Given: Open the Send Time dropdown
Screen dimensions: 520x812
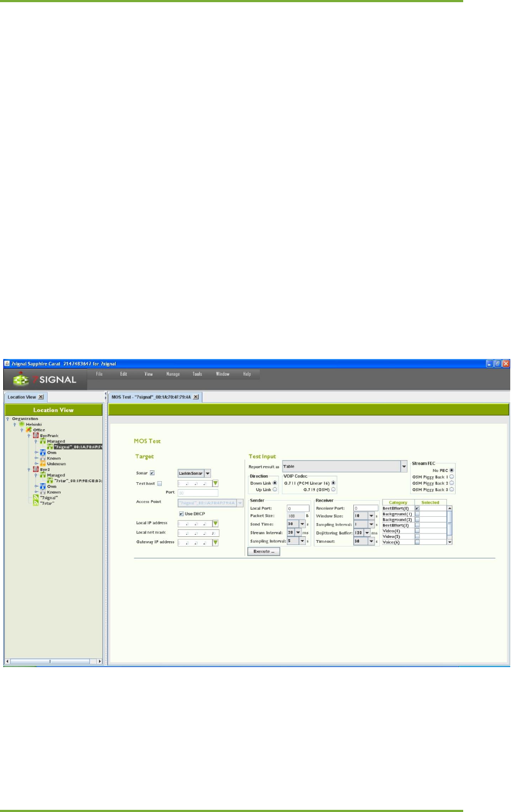Looking at the screenshot, I should [x=302, y=524].
